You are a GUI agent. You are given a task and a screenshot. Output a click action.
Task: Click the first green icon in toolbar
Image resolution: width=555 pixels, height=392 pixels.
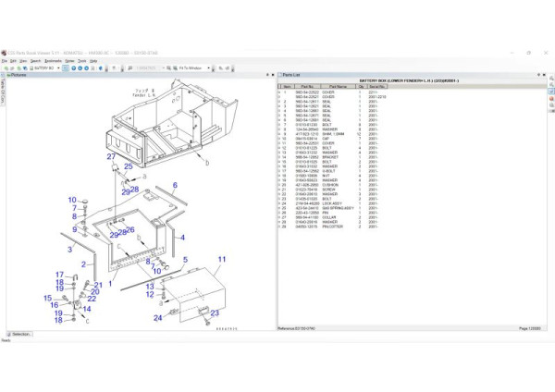(6, 68)
